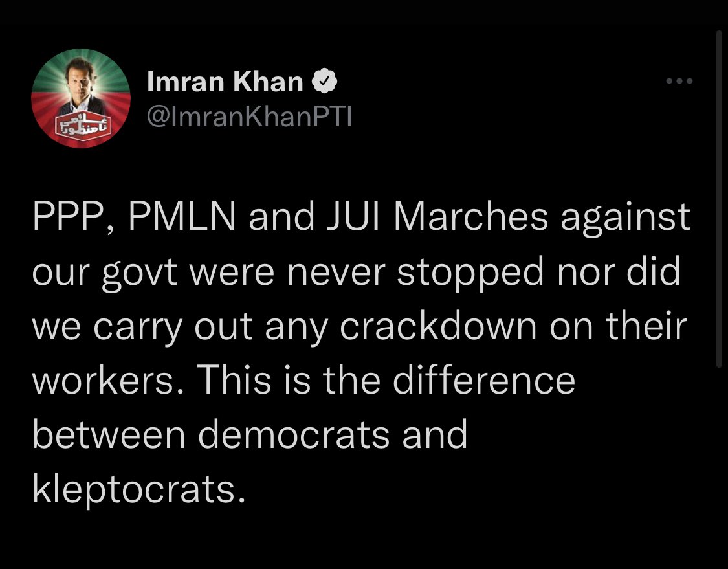Open the three-dot more options menu
The height and width of the screenshot is (569, 728).
679,81
